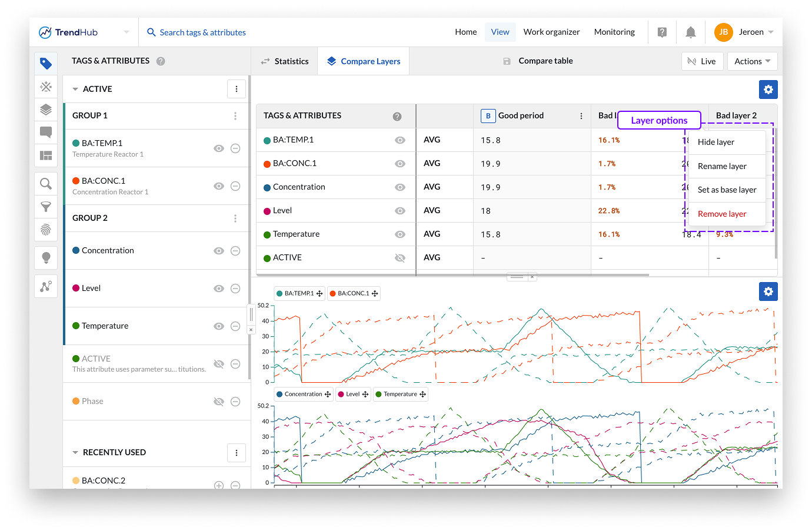Viewport: 812px width, 530px height.
Task: Open the notifications bell icon
Action: click(x=691, y=32)
